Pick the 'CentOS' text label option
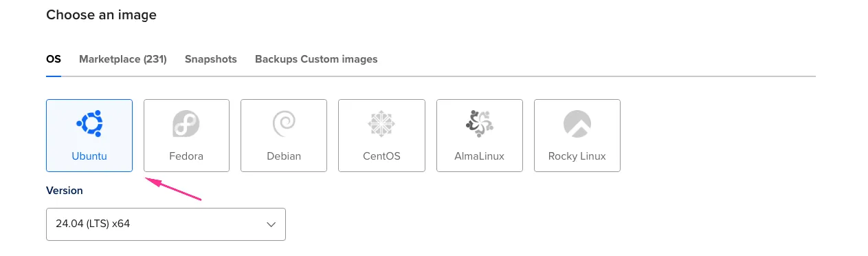 pos(381,156)
